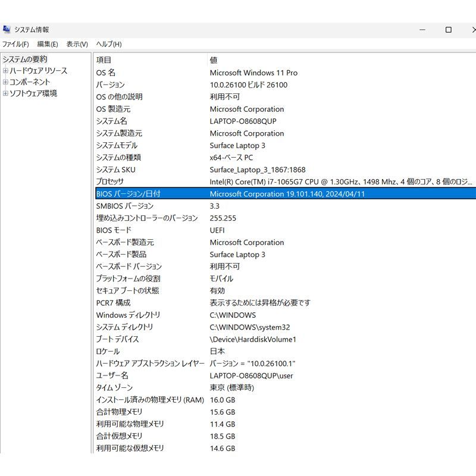
Task: Select the OS 名 row
Action: (x=286, y=73)
